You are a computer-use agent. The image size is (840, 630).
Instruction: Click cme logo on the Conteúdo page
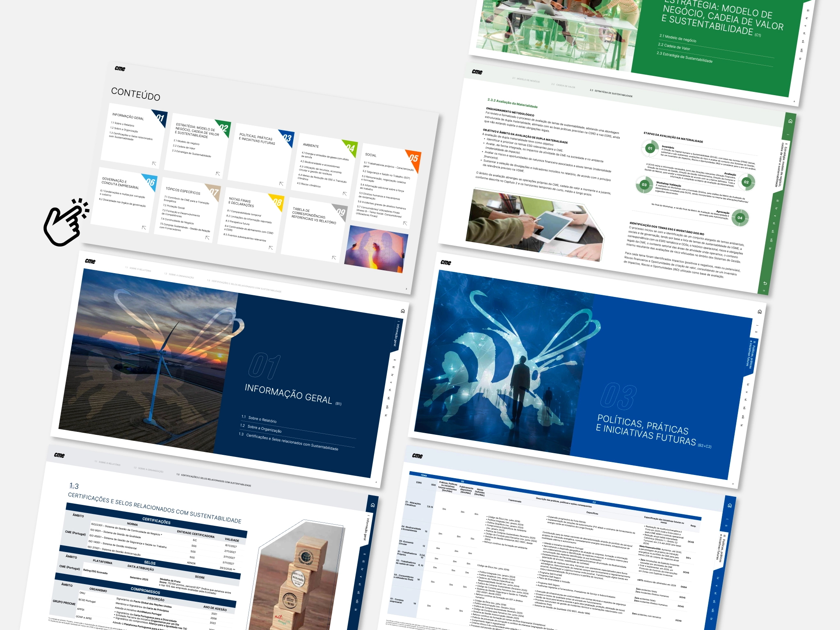[x=120, y=68]
